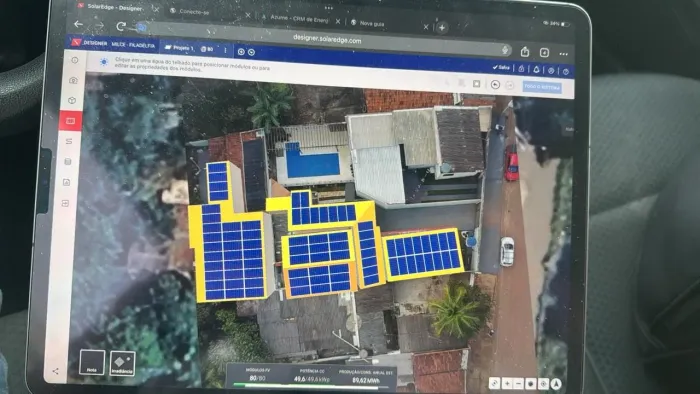Reload the page with the refresh icon

click(121, 27)
